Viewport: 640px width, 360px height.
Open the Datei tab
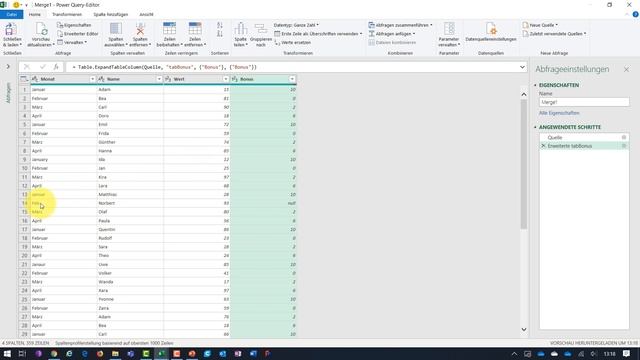point(12,14)
